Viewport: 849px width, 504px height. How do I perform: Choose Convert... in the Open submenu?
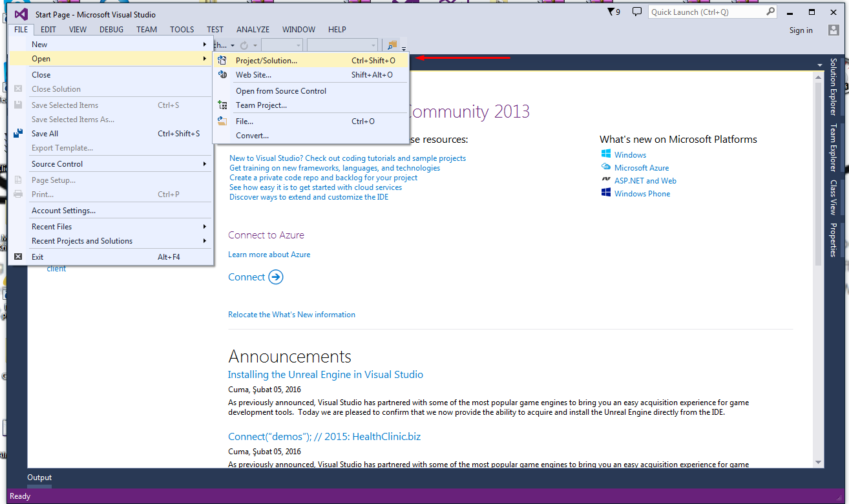click(312, 136)
